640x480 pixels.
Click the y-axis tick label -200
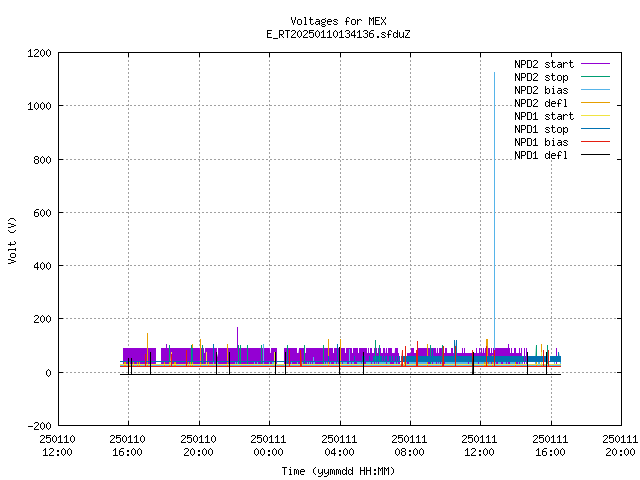(x=39, y=426)
